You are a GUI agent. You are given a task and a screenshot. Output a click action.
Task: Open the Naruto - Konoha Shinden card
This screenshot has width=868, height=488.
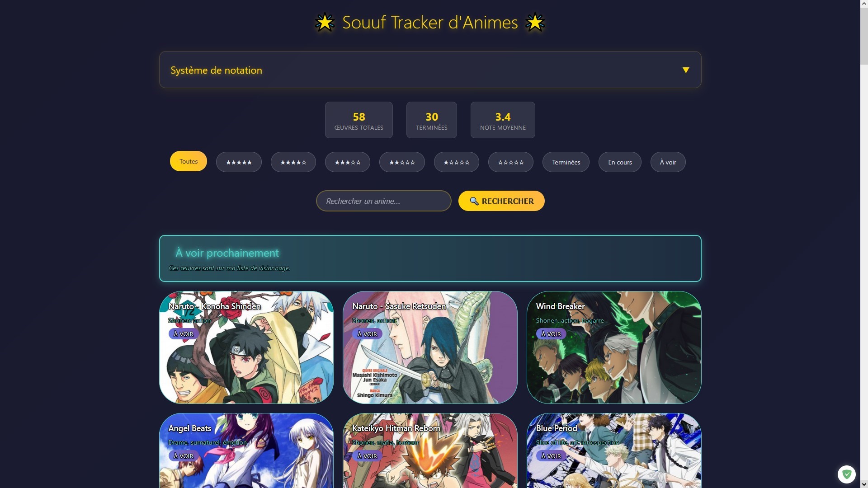pos(246,347)
